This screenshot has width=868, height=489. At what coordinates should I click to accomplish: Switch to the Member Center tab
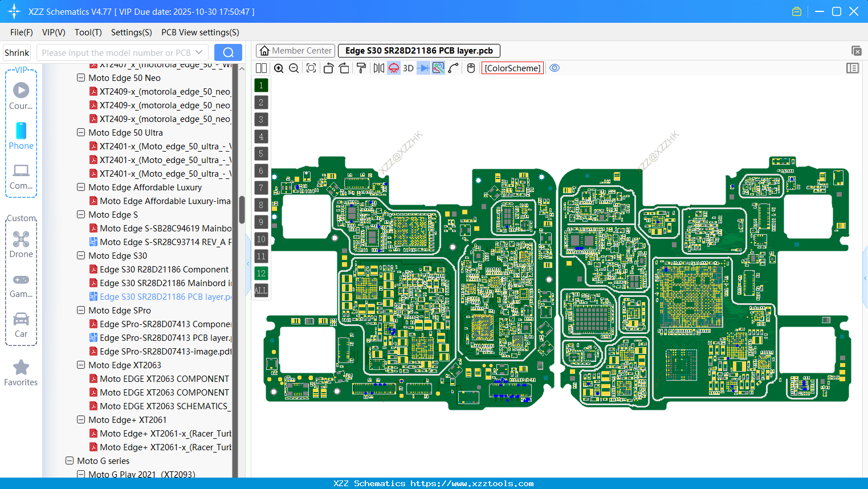point(295,50)
